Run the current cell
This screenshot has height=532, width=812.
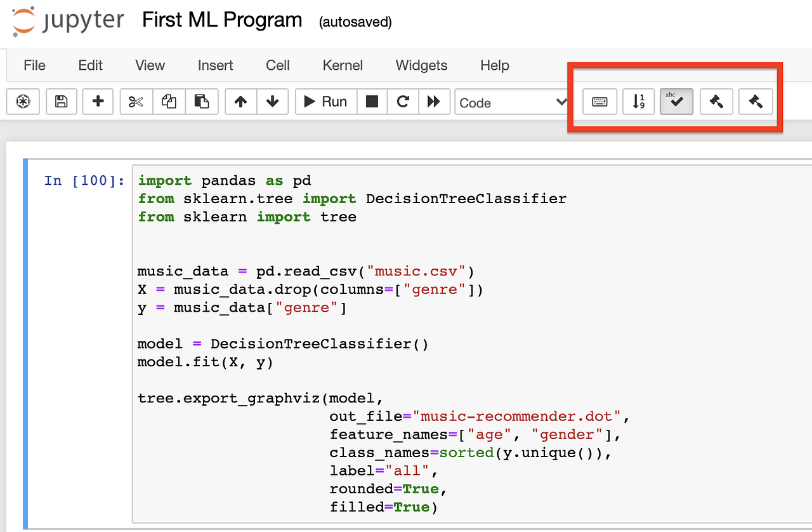325,102
